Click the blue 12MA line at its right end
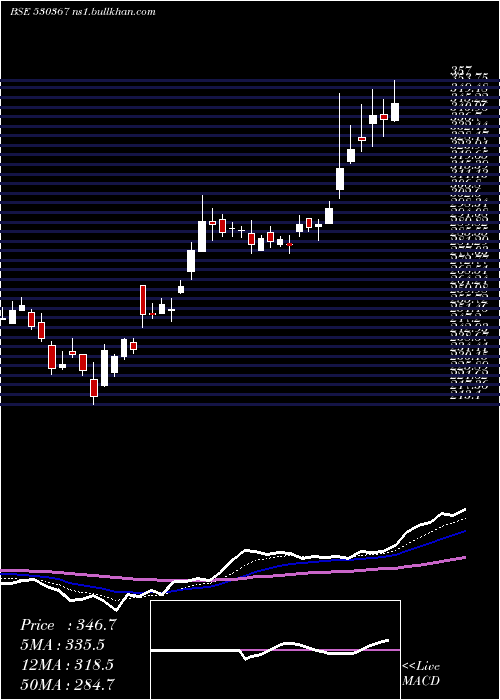500x700 pixels. [x=463, y=532]
